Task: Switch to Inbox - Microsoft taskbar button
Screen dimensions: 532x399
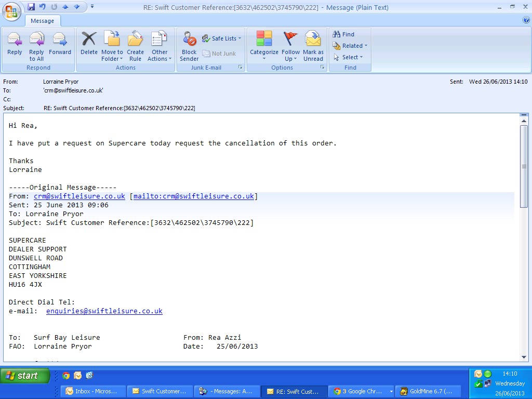Action: pos(93,391)
